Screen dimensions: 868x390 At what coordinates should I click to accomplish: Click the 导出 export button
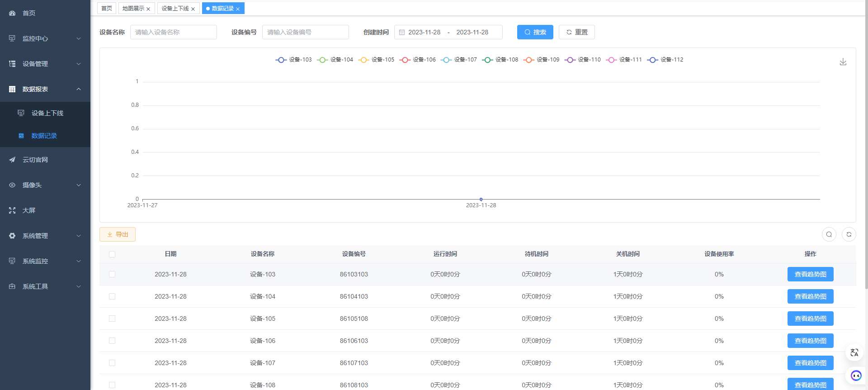[x=118, y=234]
